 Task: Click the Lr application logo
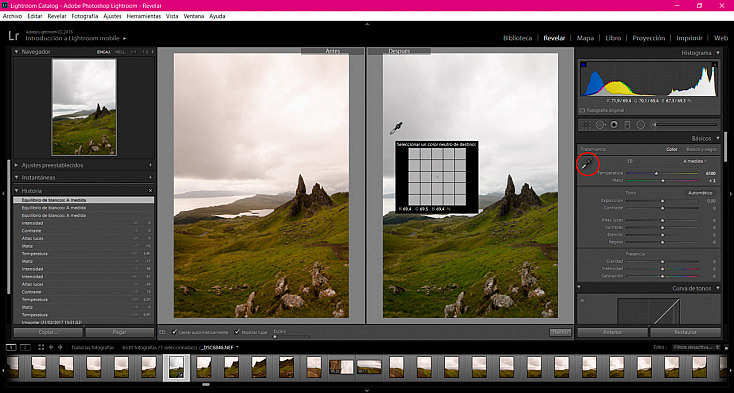(x=14, y=36)
